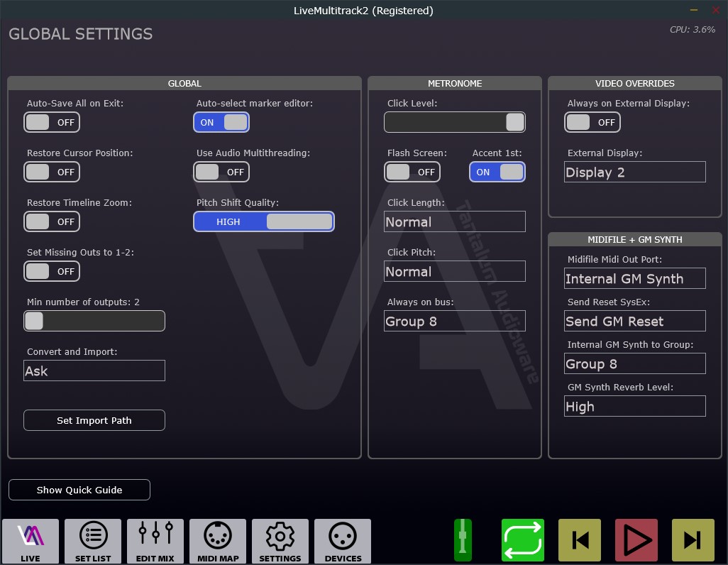Skip to next track button
This screenshot has height=565, width=728.
pos(693,540)
